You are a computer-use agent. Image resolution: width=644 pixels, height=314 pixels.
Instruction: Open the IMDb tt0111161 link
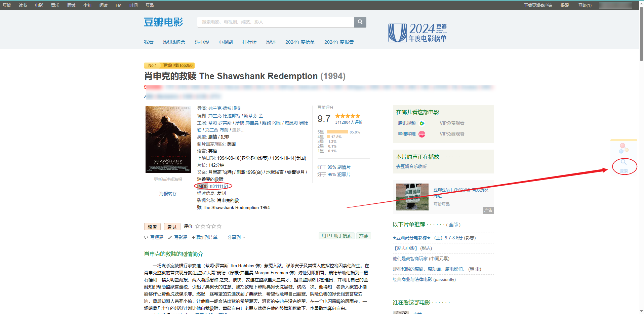(x=219, y=186)
